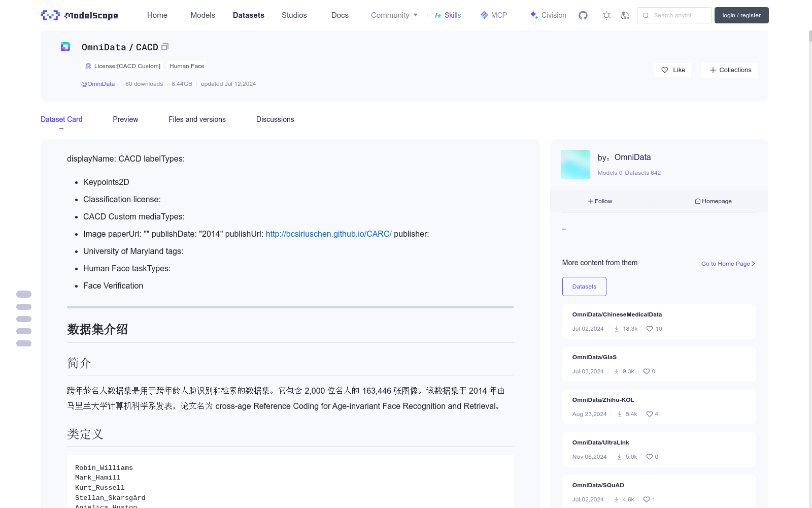Follow the OmniData publisher
Image resolution: width=812 pixels, height=508 pixels.
(x=600, y=201)
